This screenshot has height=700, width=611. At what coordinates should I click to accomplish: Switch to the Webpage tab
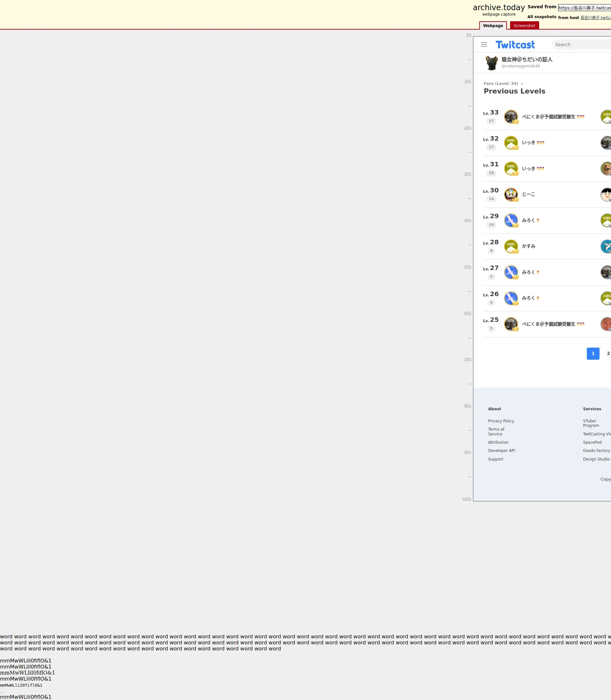[x=493, y=25]
